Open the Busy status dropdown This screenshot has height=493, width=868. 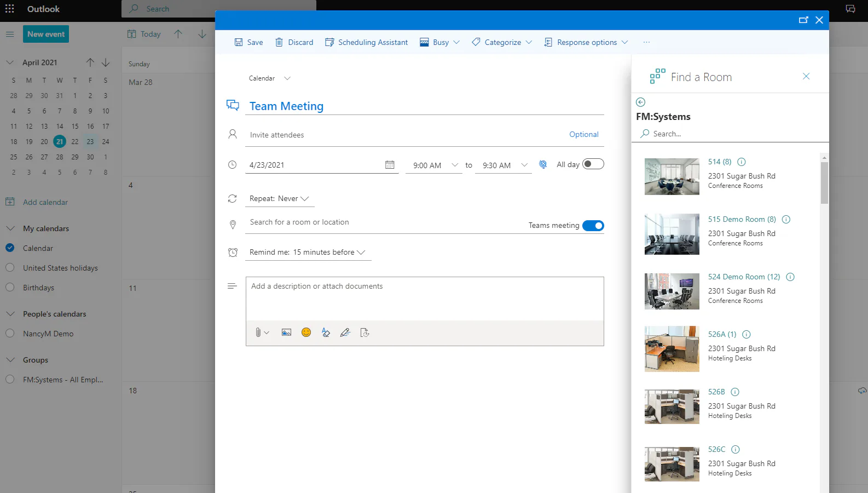(x=440, y=42)
